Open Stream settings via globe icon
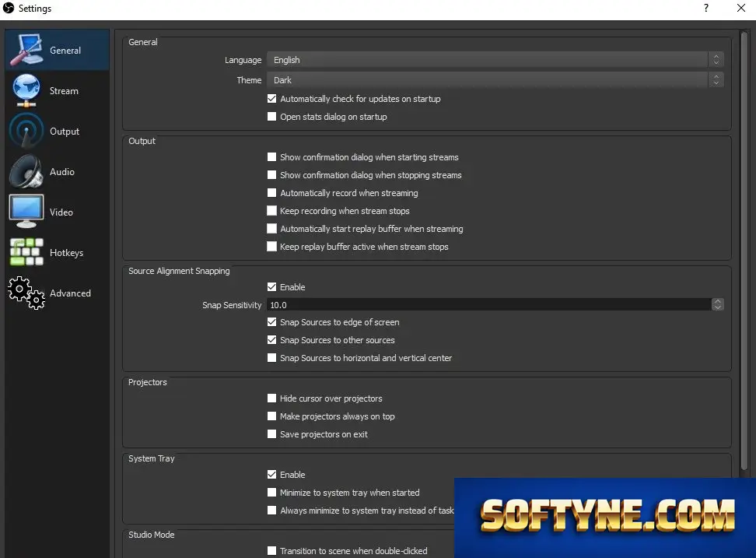Image resolution: width=756 pixels, height=558 pixels. click(26, 91)
